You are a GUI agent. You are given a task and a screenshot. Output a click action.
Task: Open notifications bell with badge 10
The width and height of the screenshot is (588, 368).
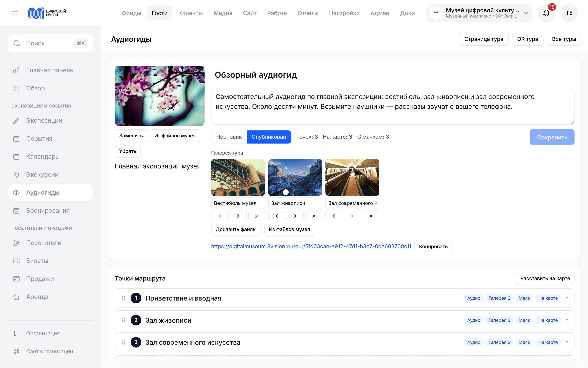(546, 13)
